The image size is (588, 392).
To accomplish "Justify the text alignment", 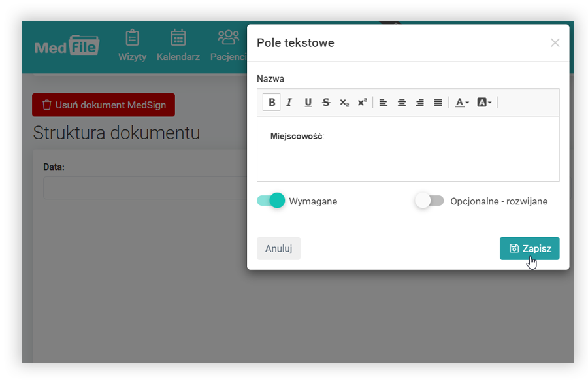I will [x=438, y=103].
